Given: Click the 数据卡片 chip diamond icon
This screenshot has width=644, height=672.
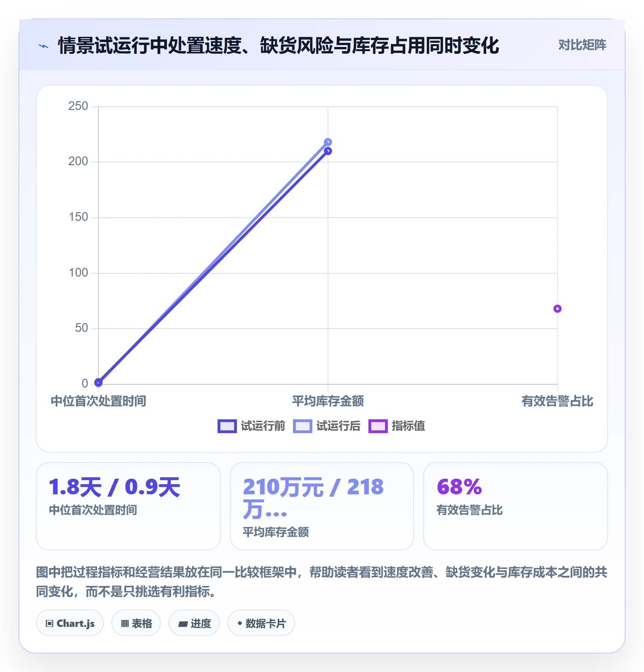Looking at the screenshot, I should [240, 623].
